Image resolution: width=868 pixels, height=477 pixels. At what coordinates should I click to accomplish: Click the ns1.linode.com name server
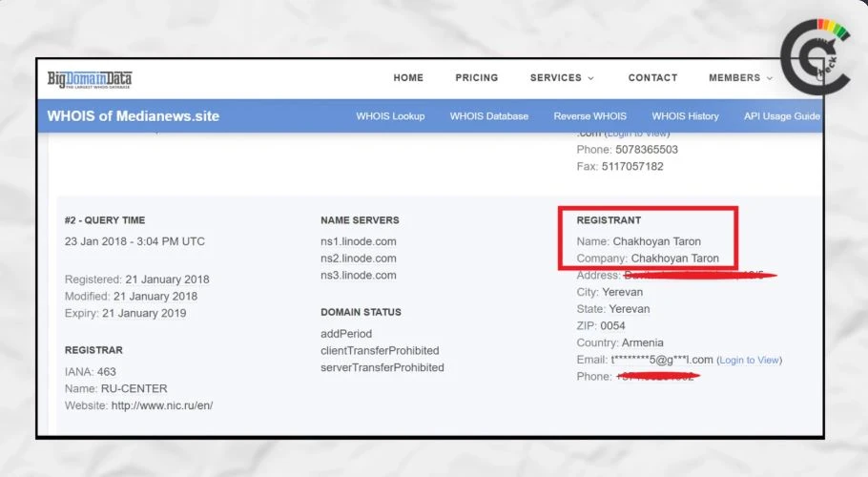(358, 241)
